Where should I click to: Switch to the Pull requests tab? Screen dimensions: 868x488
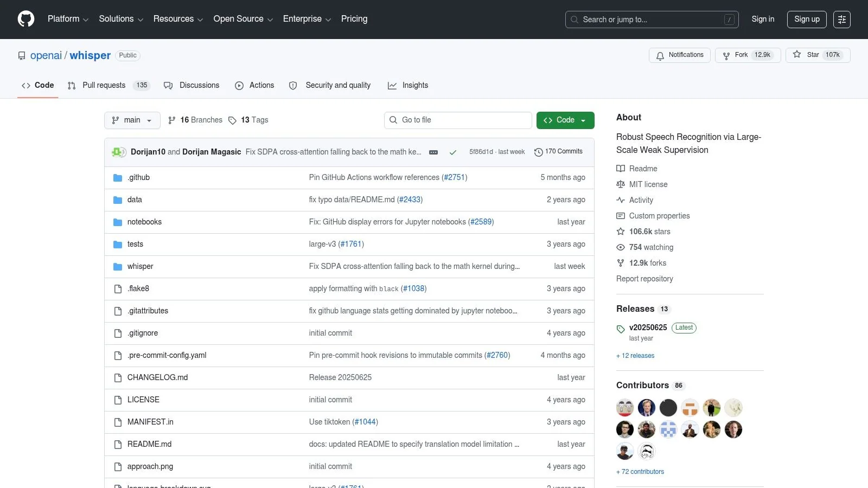click(109, 85)
